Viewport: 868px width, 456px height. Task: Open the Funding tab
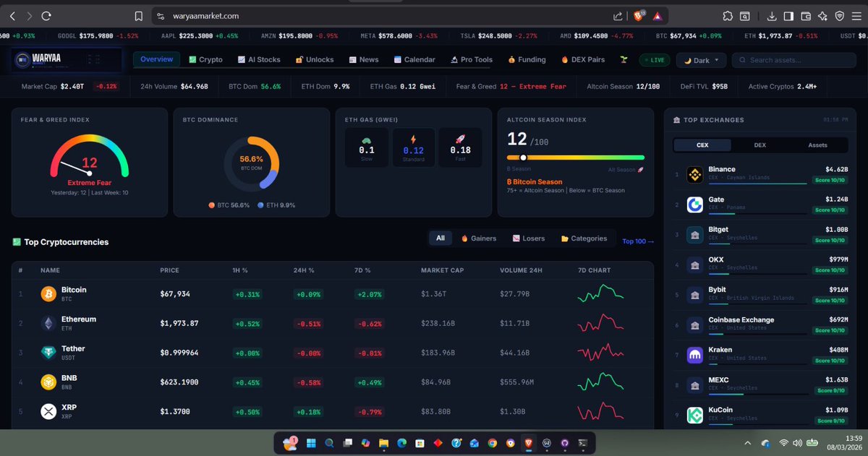coord(527,60)
